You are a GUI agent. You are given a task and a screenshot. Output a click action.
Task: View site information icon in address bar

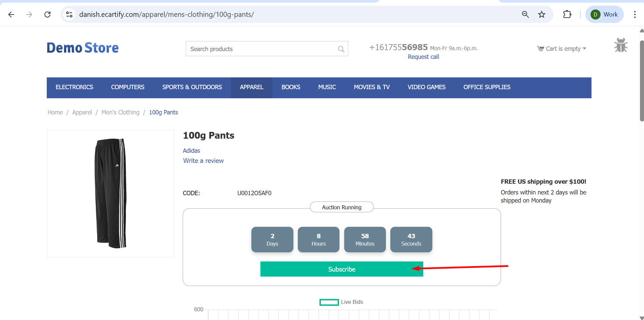coord(69,14)
